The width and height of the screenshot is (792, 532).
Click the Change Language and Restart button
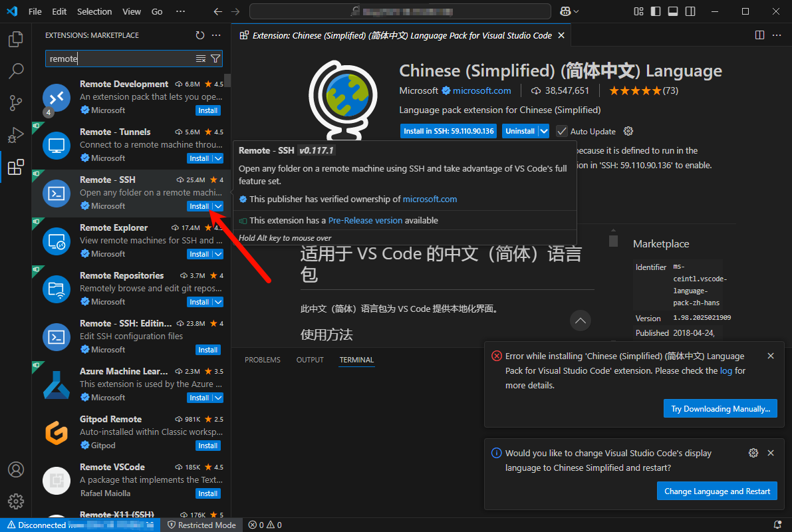coord(717,491)
